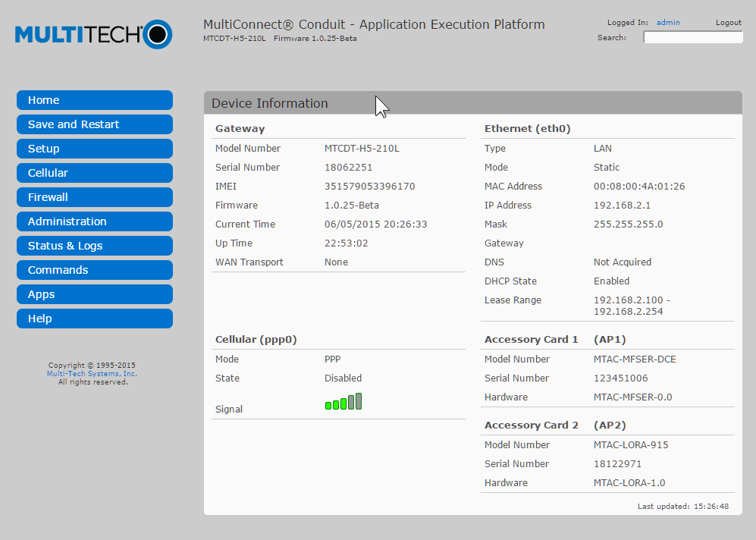Select AP2 model MTAC-LORA-915

point(631,445)
